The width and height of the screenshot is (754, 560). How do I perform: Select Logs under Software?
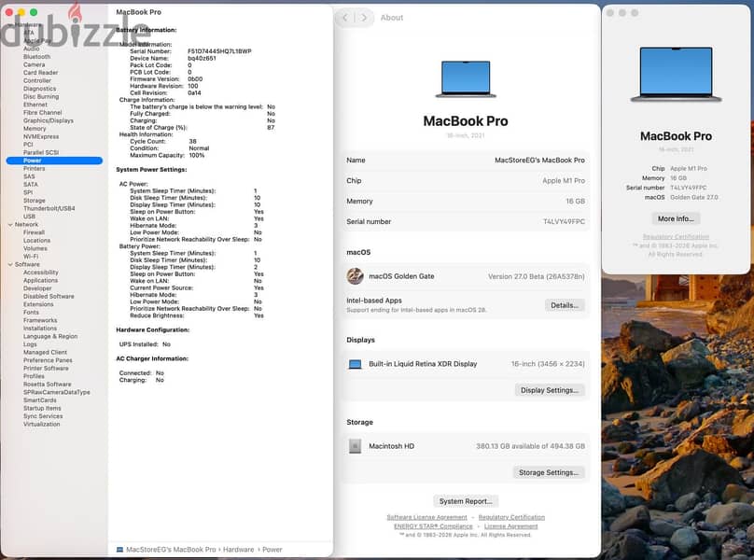(x=30, y=344)
